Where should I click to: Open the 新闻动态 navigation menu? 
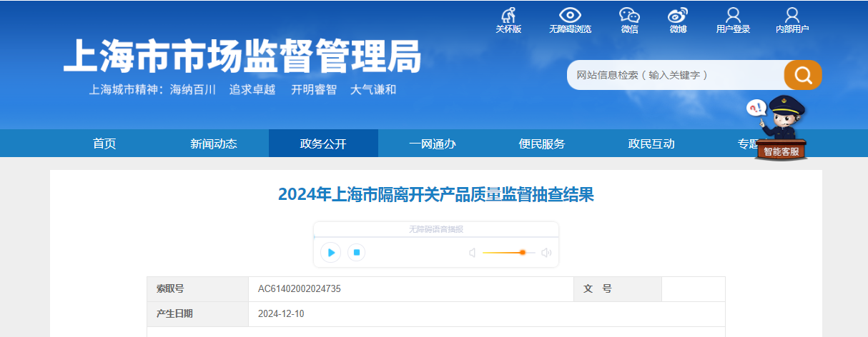214,144
